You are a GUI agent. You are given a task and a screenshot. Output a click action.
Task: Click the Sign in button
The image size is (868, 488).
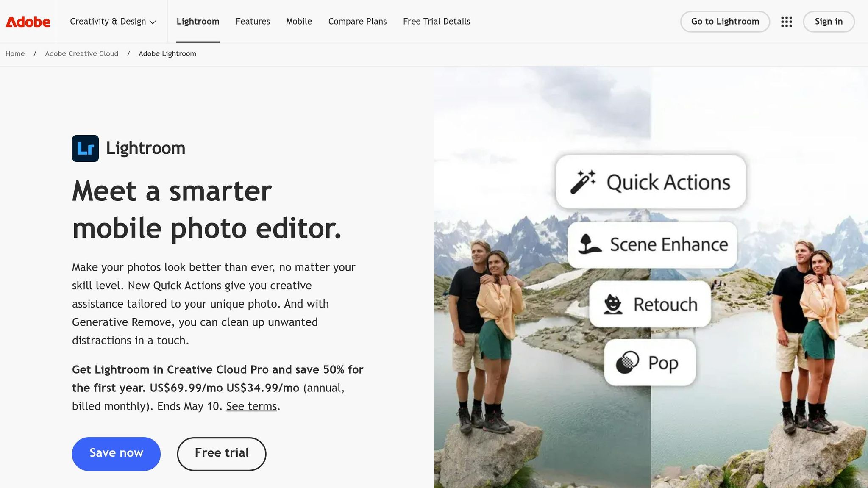[x=829, y=22]
